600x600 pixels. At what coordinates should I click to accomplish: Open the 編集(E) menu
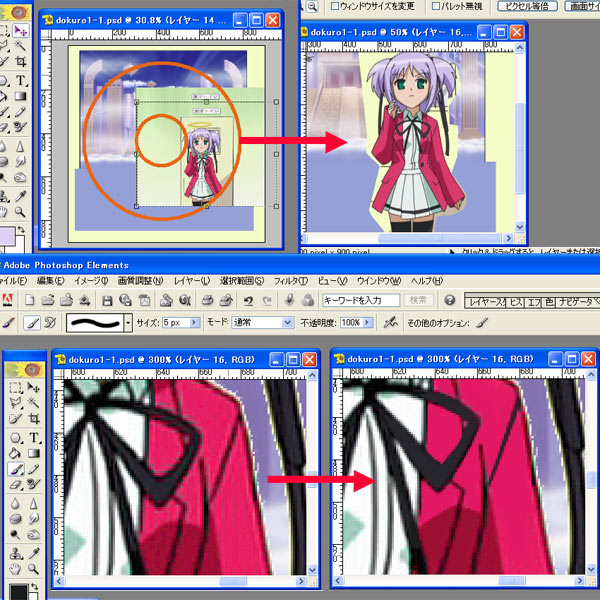pos(51,281)
